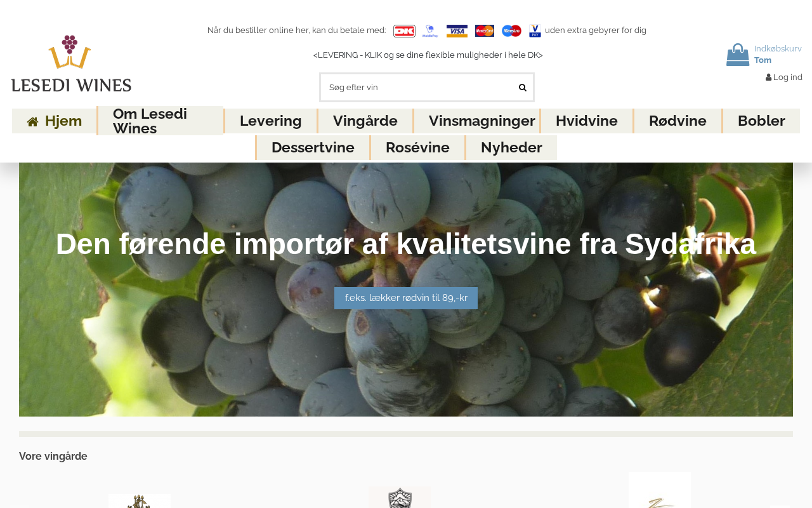The height and width of the screenshot is (508, 812).
Task: Click the V Pay icon
Action: tap(535, 31)
